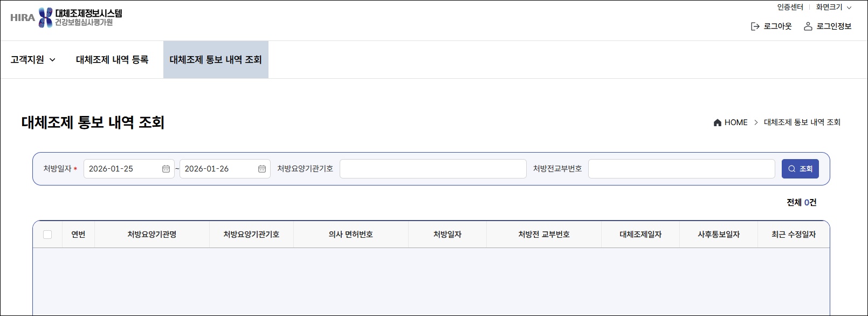Click the HIRA logo icon
This screenshot has height=316, width=868.
[x=45, y=17]
